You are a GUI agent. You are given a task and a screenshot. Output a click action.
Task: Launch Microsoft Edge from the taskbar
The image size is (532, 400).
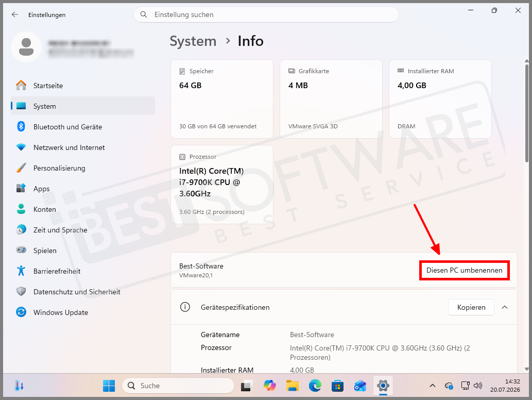tap(315, 386)
